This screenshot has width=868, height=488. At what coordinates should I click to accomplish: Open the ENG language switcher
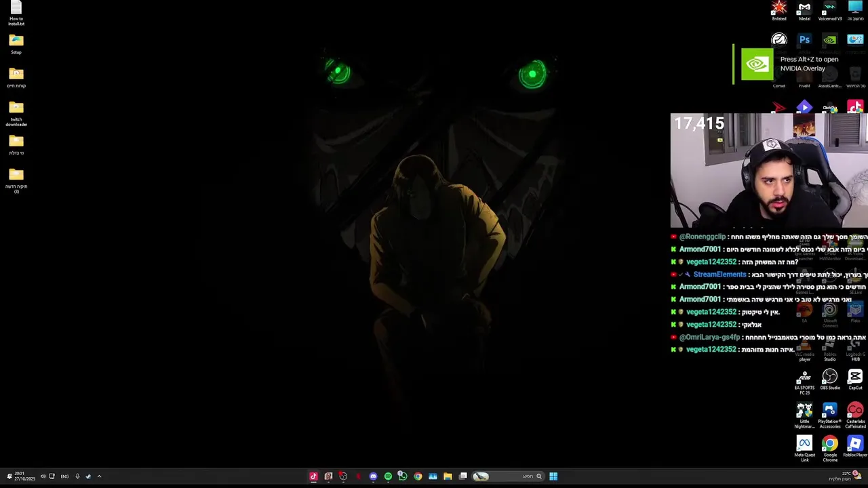[64, 476]
